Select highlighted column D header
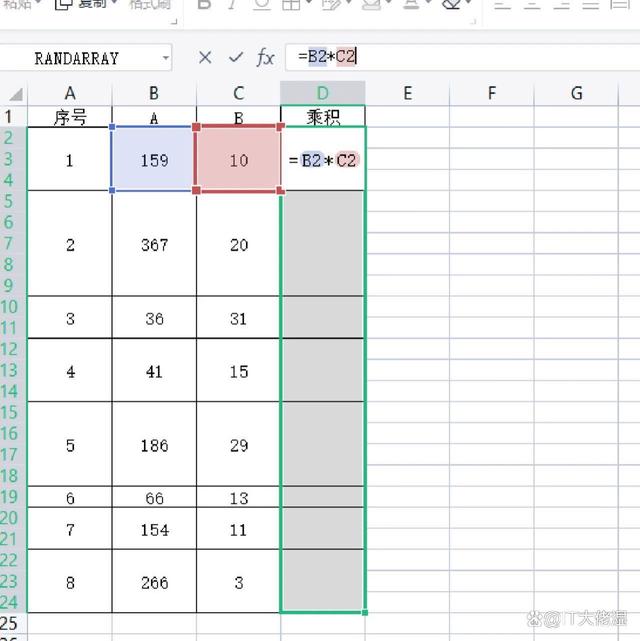This screenshot has height=641, width=640. click(323, 93)
